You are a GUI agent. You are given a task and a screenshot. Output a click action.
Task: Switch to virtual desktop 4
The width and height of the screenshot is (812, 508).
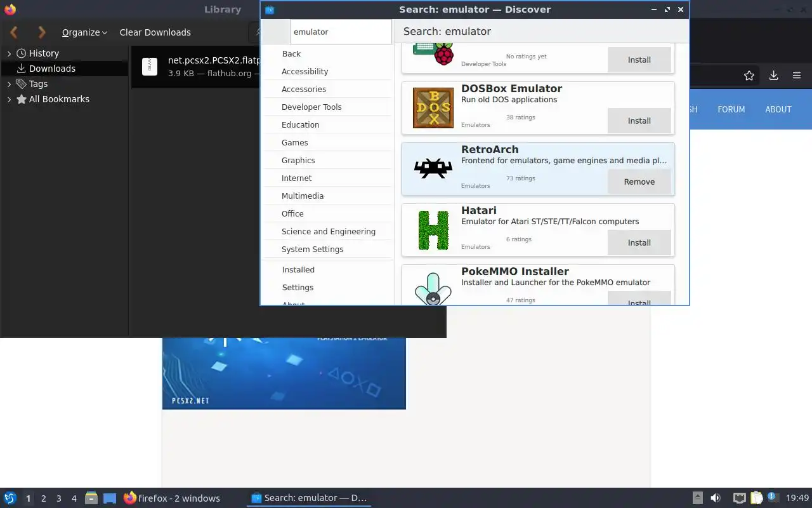[74, 498]
